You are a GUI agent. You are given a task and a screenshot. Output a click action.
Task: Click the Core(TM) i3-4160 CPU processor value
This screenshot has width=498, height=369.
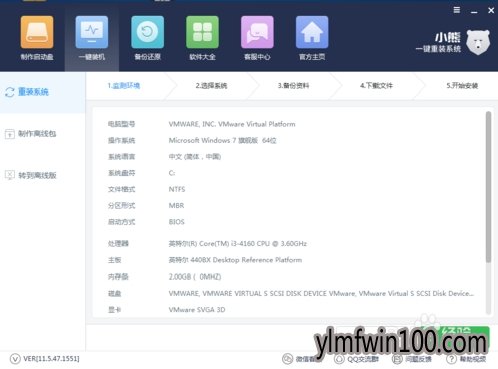coord(237,244)
